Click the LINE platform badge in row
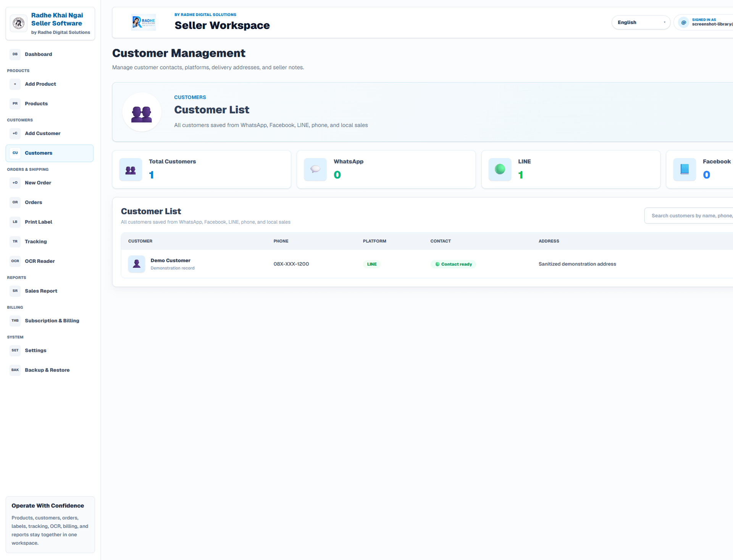This screenshot has height=560, width=733. pyautogui.click(x=372, y=264)
